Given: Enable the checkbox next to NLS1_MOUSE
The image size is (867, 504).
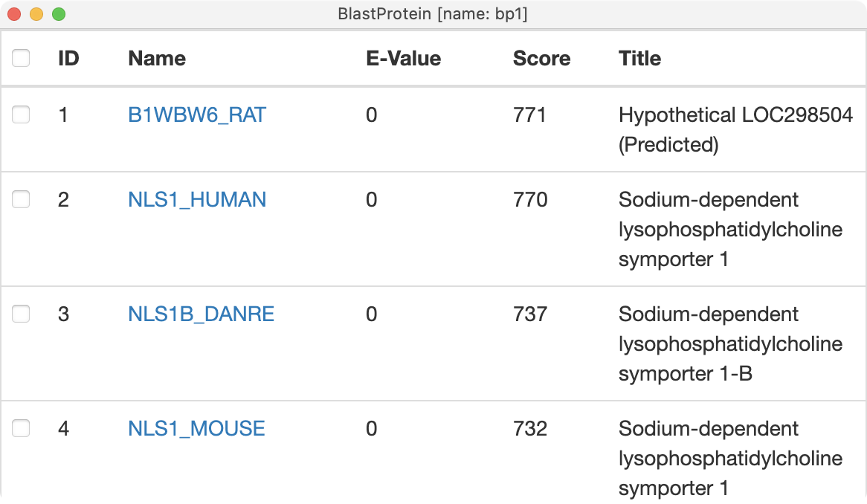Looking at the screenshot, I should 21,428.
